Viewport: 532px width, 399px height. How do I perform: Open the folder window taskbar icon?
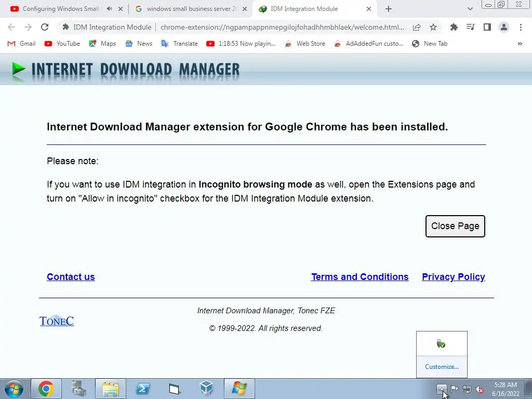coord(175,389)
